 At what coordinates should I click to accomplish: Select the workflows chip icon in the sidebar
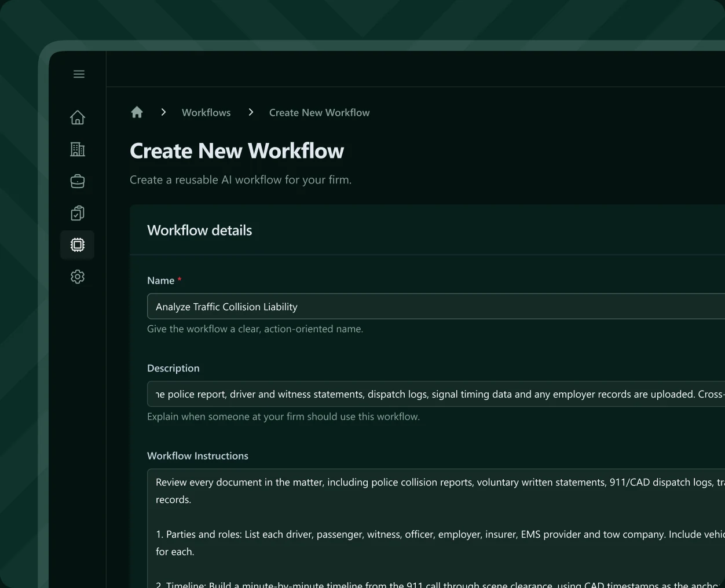tap(78, 245)
